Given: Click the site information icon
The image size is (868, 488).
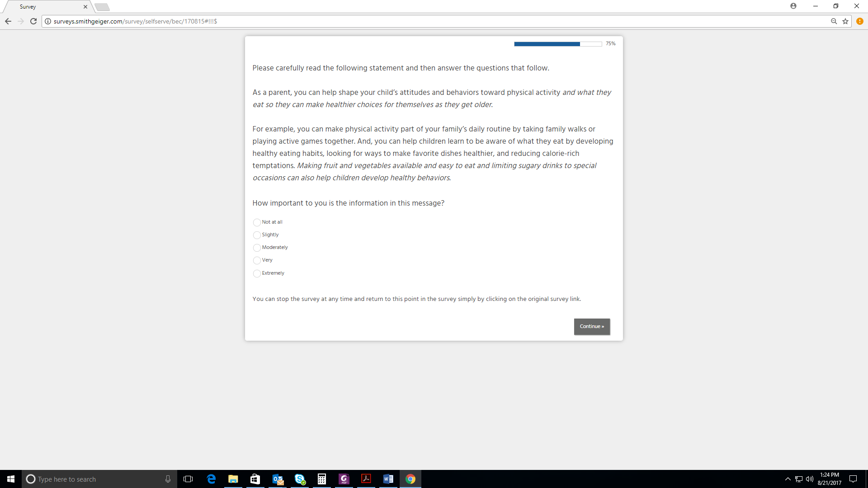Looking at the screenshot, I should [48, 21].
